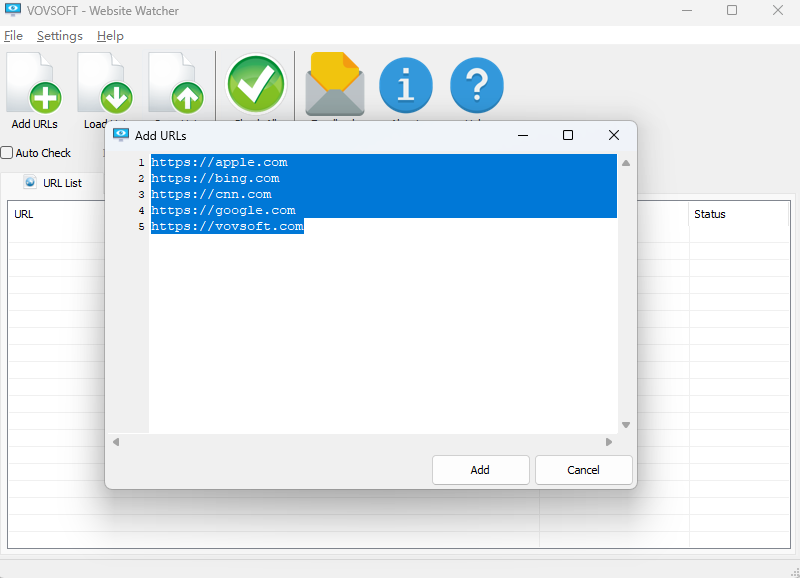Open the Load List toolbar icon
The image size is (800, 578).
click(105, 83)
